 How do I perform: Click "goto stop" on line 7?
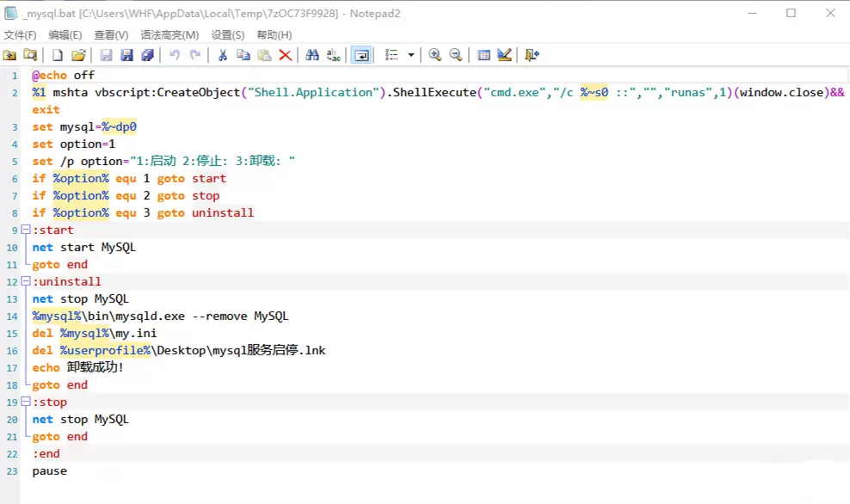pyautogui.click(x=188, y=195)
